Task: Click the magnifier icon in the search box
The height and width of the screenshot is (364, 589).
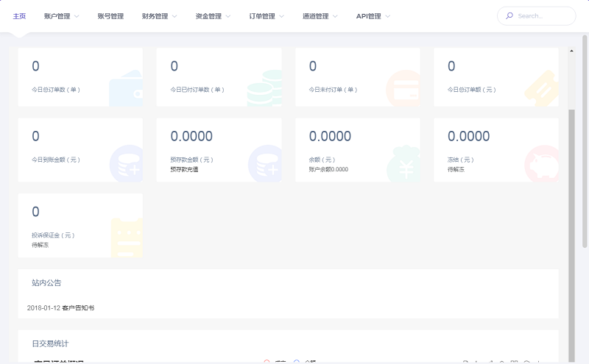Action: [509, 15]
